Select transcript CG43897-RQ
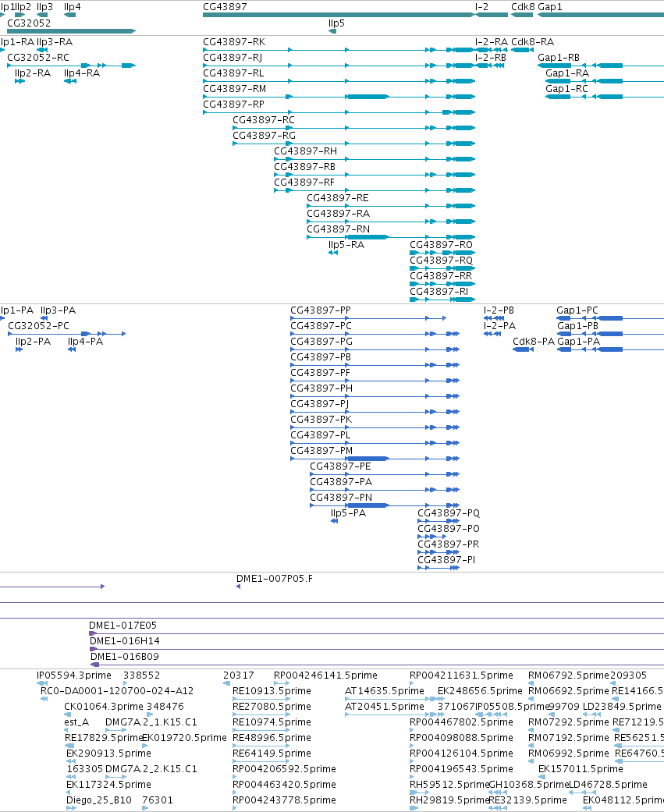This screenshot has width=664, height=812. pos(442,260)
